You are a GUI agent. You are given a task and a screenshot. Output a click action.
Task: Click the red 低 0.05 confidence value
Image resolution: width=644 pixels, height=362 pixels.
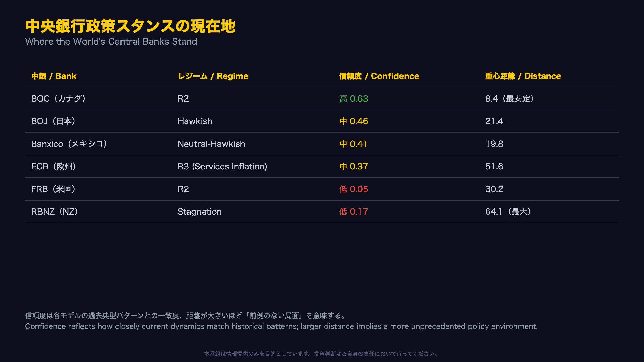(x=353, y=189)
